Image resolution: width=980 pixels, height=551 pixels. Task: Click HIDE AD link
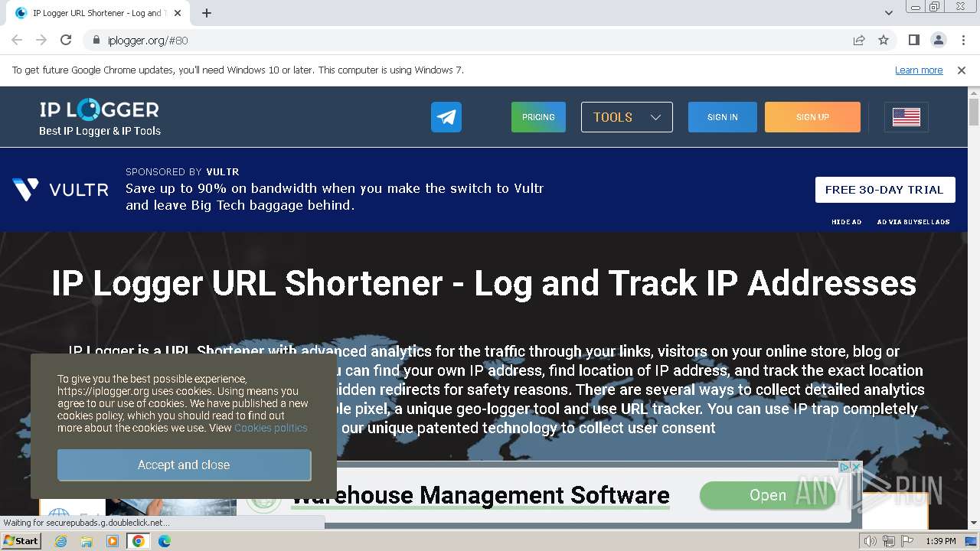[846, 222]
